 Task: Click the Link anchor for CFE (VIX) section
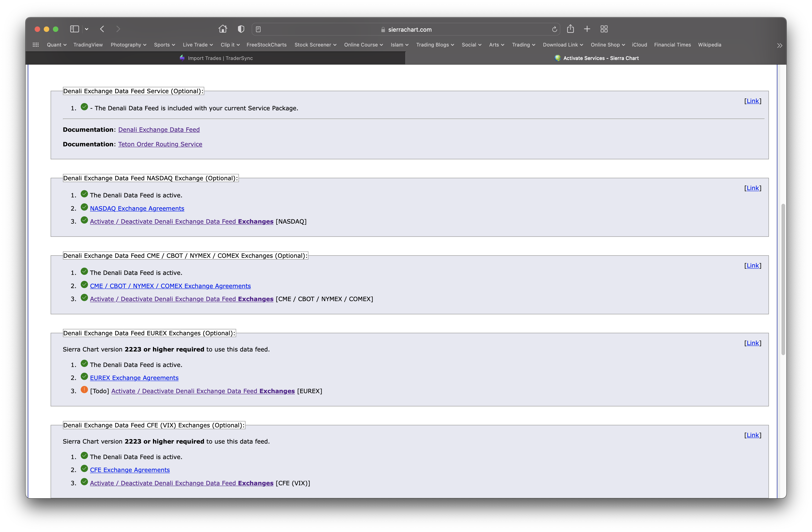click(x=753, y=435)
